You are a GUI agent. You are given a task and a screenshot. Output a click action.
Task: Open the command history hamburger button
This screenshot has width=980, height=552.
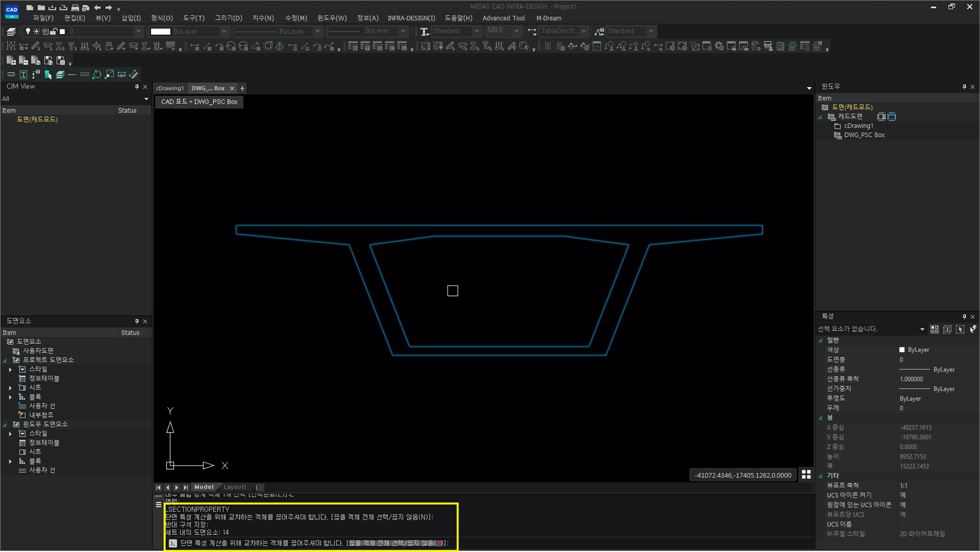(x=158, y=505)
